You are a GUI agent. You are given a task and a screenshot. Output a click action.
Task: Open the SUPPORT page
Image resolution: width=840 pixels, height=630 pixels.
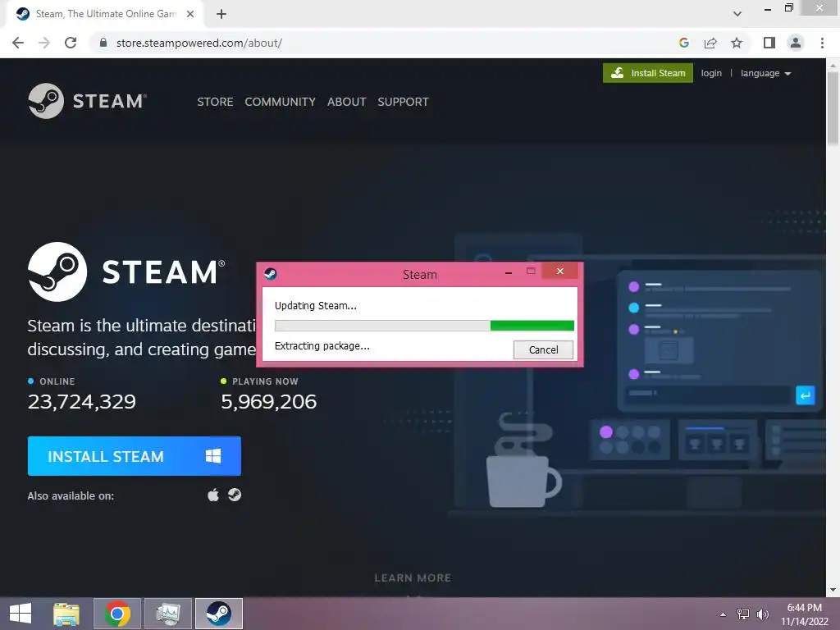pos(403,102)
